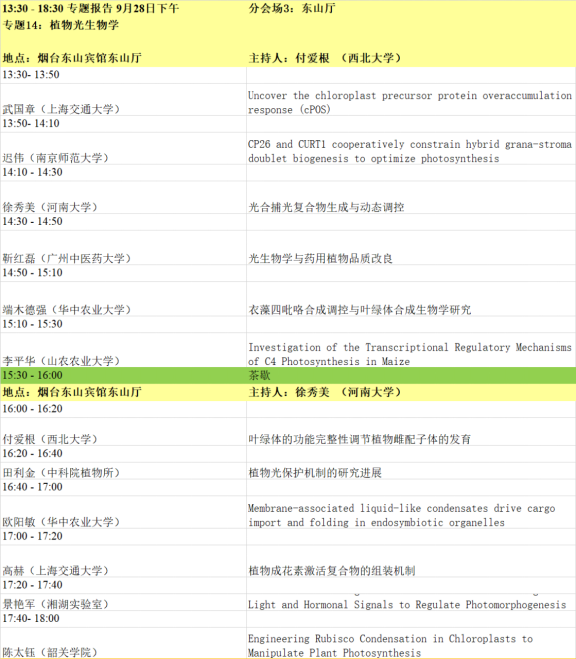The height and width of the screenshot is (659, 576).
Task: Click 'Membrane-associated liquid-like condensates' title cell
Action: tap(410, 512)
